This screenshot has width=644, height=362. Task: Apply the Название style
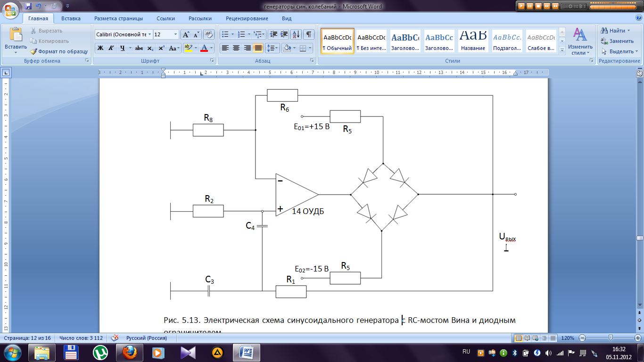(x=473, y=41)
